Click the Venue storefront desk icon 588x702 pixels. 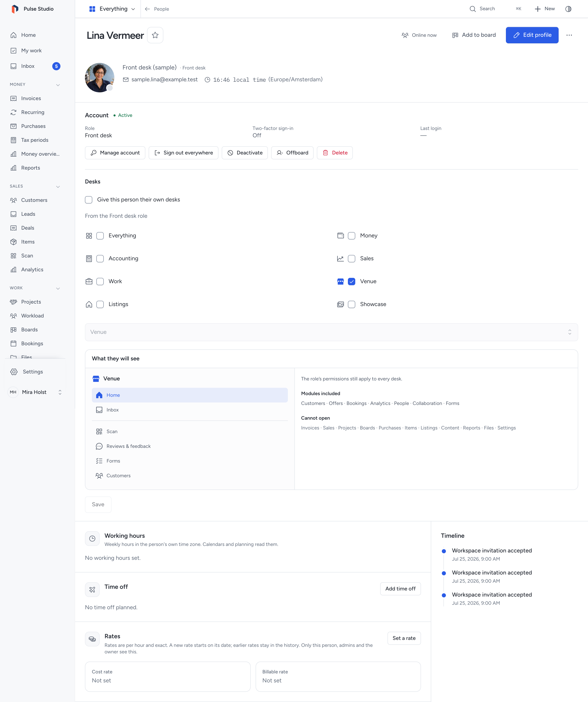pyautogui.click(x=340, y=282)
